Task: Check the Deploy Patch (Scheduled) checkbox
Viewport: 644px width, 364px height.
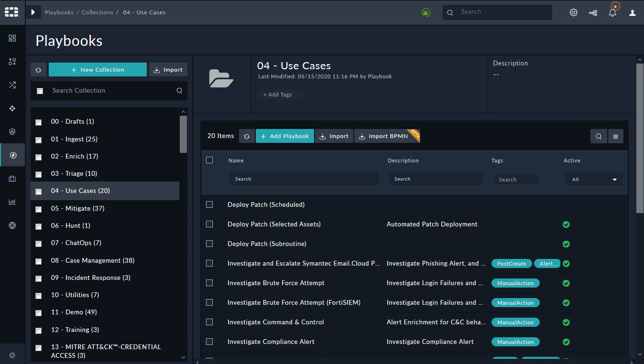Action: 209,204
